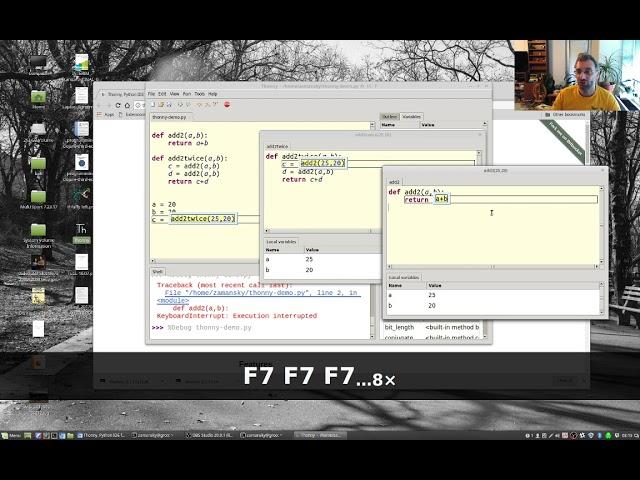
Task: Switch to the Variables tab
Action: click(411, 117)
